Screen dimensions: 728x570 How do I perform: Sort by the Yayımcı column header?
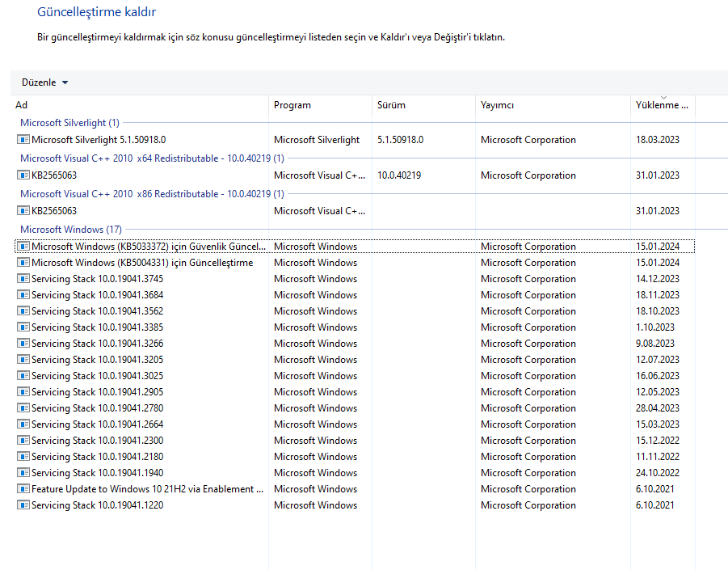[553, 105]
